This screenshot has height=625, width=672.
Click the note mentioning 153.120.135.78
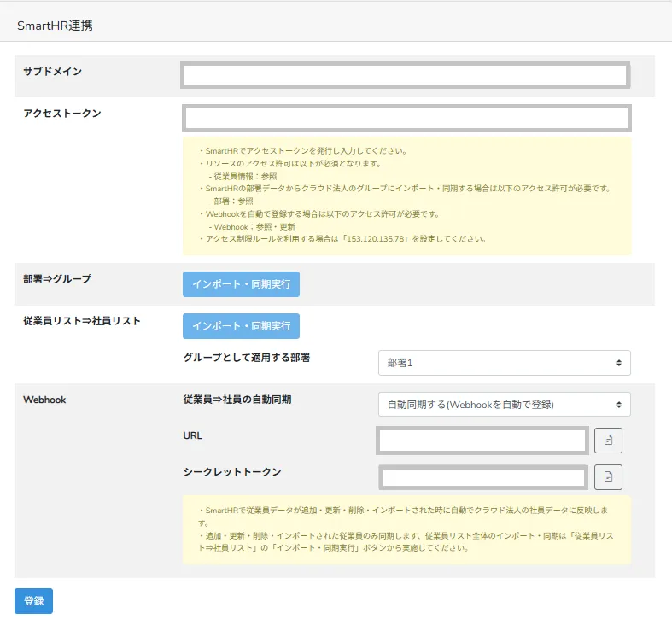click(x=342, y=239)
